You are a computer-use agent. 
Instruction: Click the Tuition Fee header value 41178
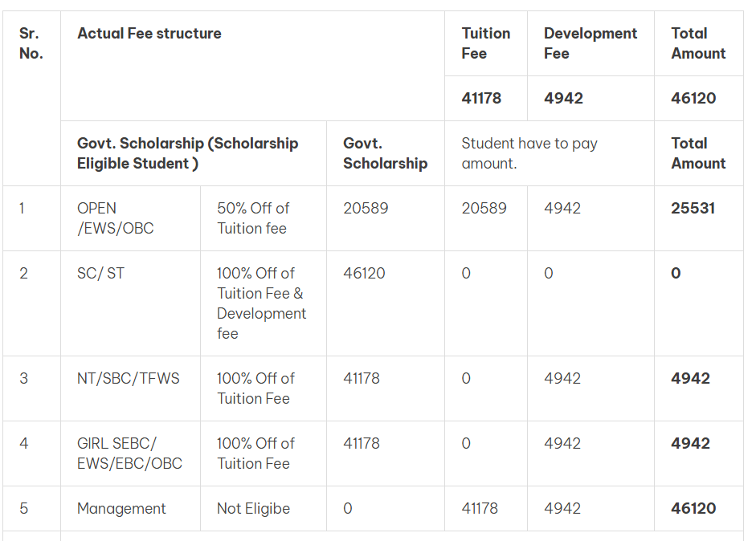pyautogui.click(x=481, y=98)
